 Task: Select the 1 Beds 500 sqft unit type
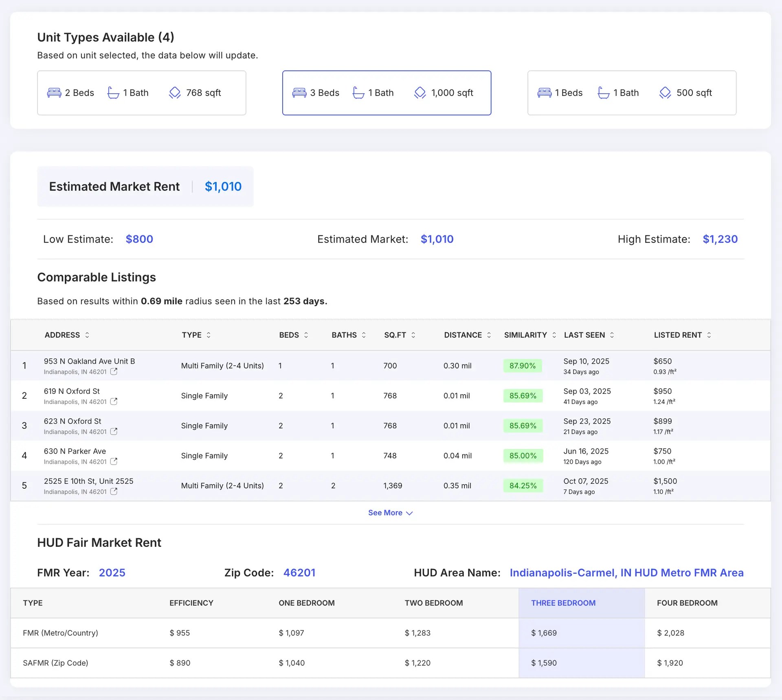click(x=631, y=93)
